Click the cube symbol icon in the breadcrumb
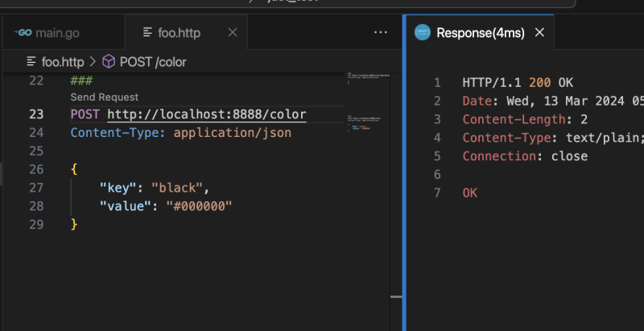The height and width of the screenshot is (331, 644). pyautogui.click(x=109, y=61)
